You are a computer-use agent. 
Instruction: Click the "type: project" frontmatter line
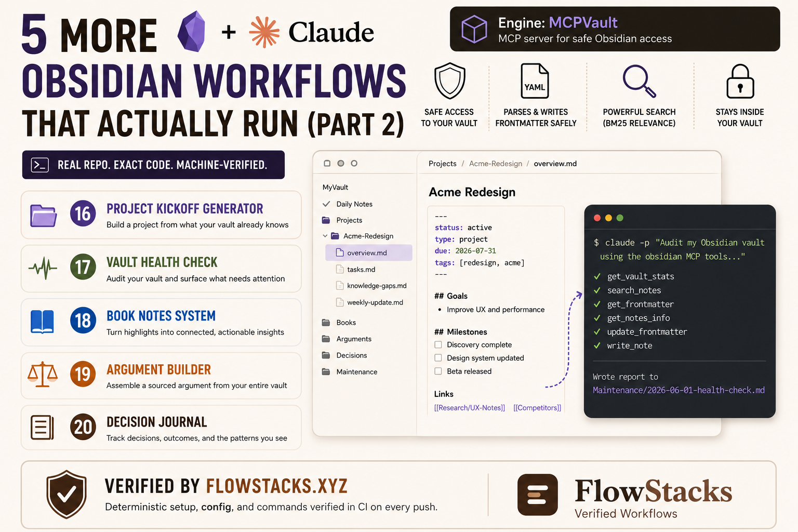461,240
